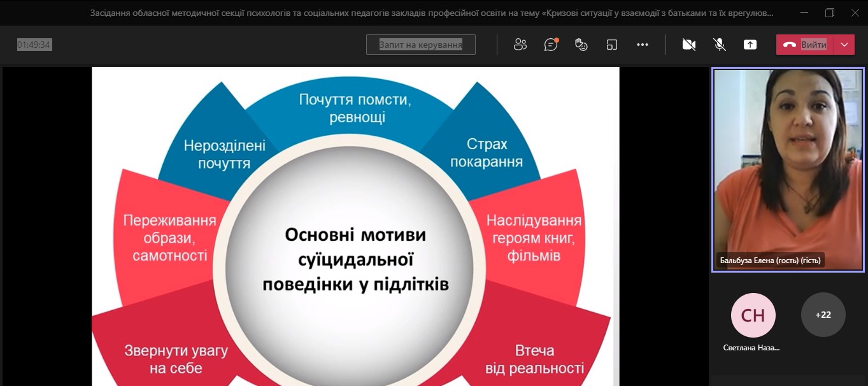868x386 pixels.
Task: Click the meeting timer 01:49:34
Action: [34, 45]
